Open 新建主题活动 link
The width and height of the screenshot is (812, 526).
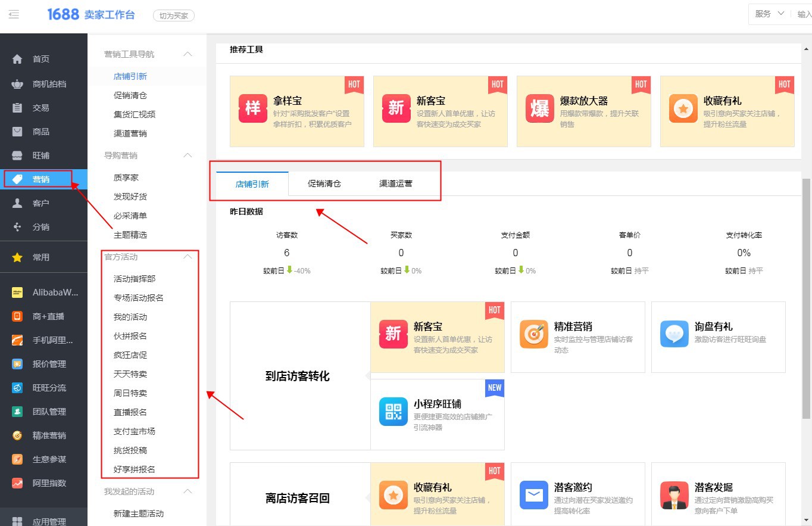pyautogui.click(x=139, y=513)
